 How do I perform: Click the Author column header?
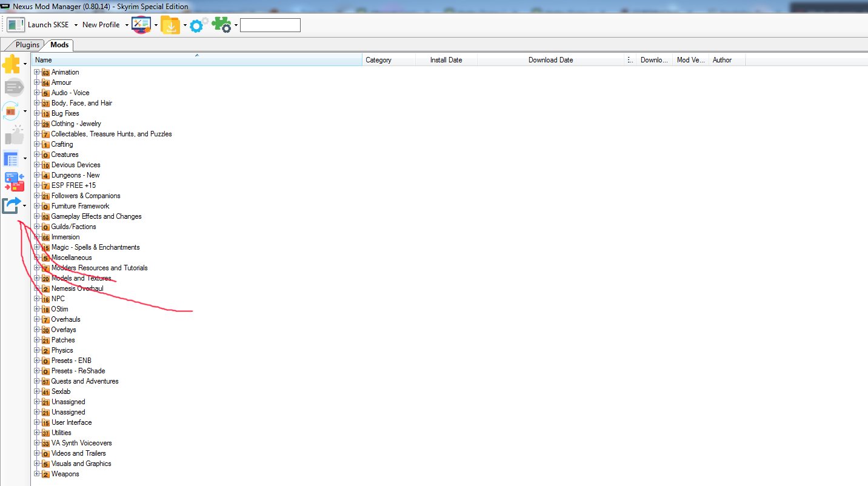[727, 60]
